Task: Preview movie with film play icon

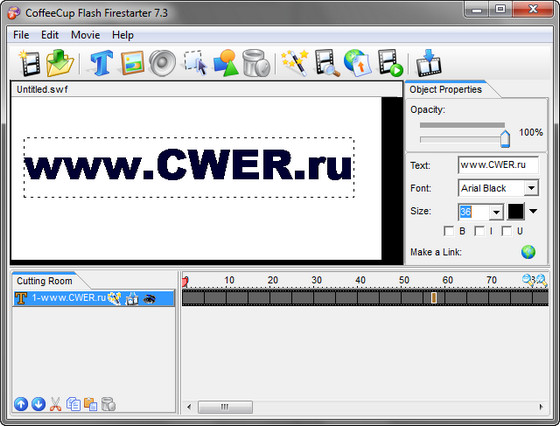Action: (390, 63)
